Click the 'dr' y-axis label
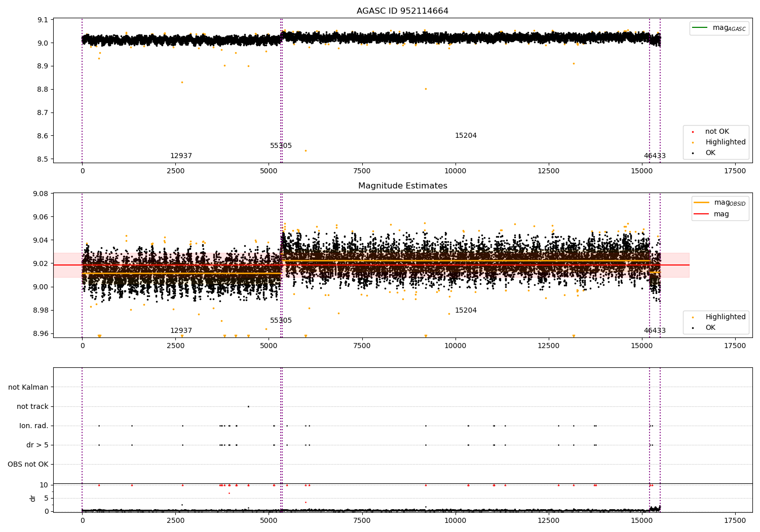The image size is (760, 532). point(33,498)
